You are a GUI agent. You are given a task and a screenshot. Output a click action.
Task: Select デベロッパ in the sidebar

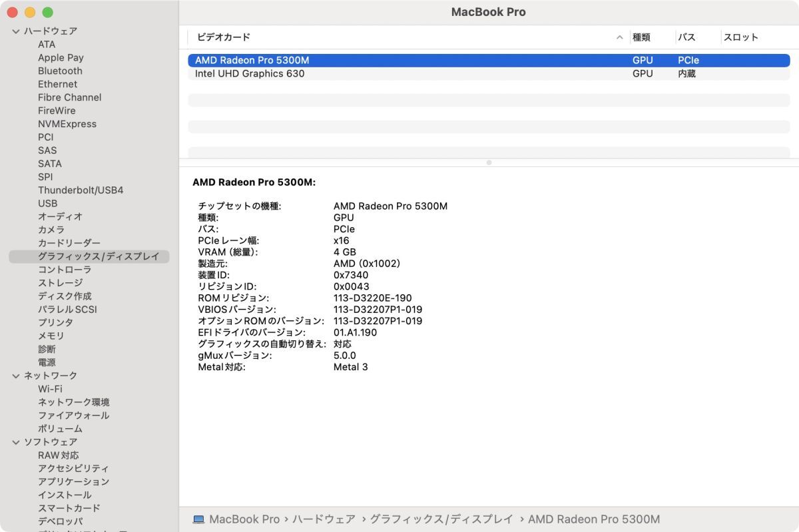pyautogui.click(x=61, y=521)
